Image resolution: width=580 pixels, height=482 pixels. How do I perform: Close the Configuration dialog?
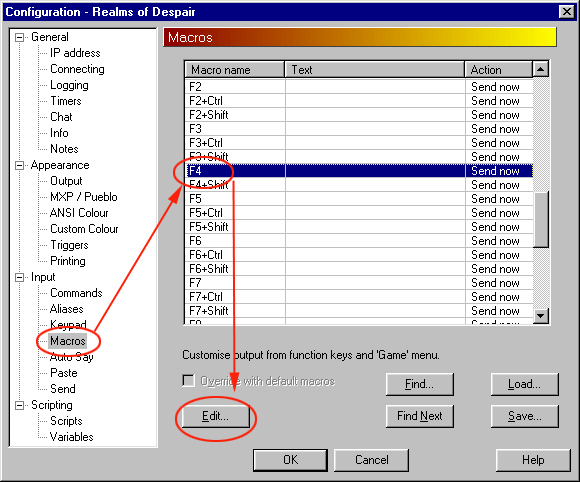[x=567, y=12]
